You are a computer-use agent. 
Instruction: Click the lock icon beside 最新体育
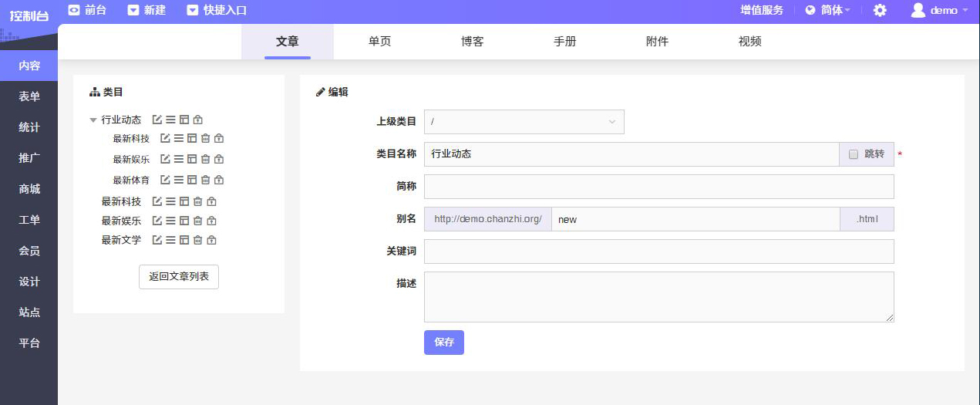click(219, 180)
